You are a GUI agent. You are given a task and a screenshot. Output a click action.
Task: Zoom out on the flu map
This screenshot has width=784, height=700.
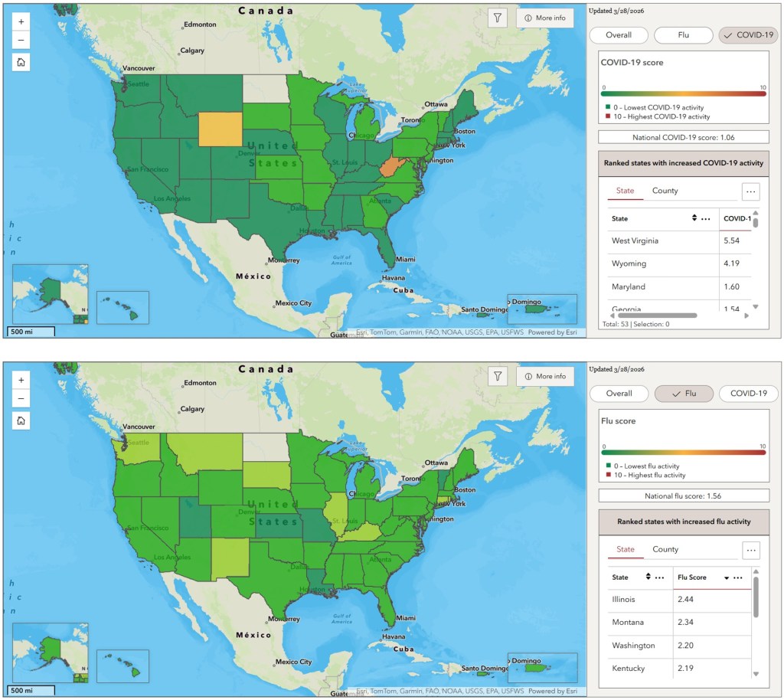point(21,398)
